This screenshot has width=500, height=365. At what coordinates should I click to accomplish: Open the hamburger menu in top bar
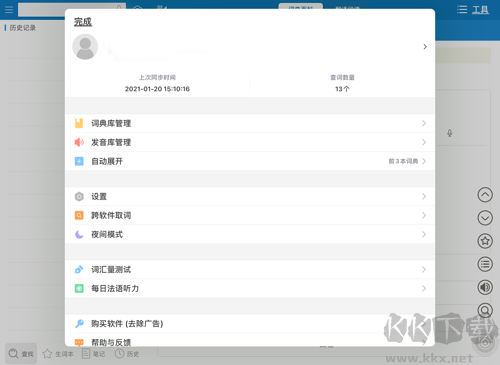[9, 9]
